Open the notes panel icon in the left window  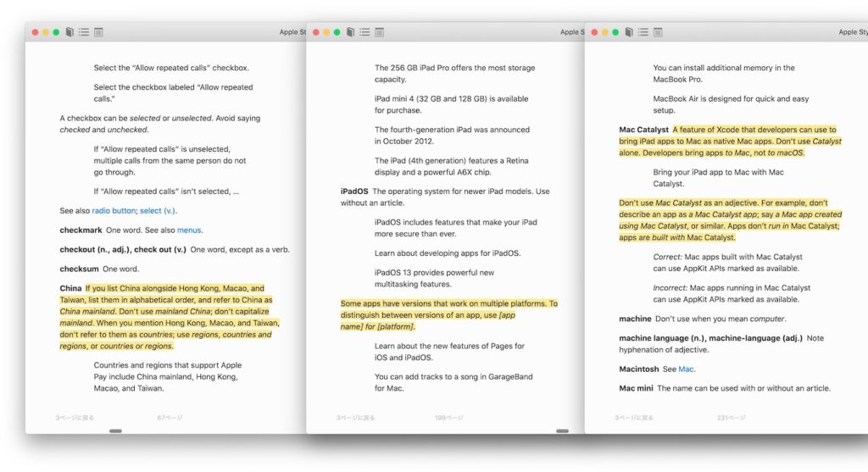tap(98, 32)
